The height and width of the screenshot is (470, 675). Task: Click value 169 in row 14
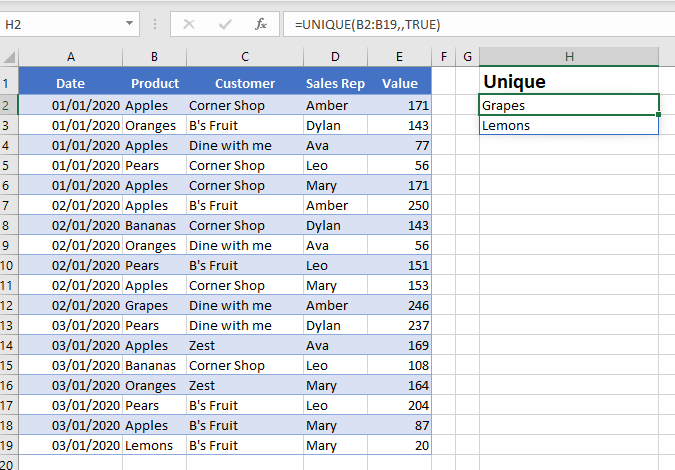click(x=399, y=345)
